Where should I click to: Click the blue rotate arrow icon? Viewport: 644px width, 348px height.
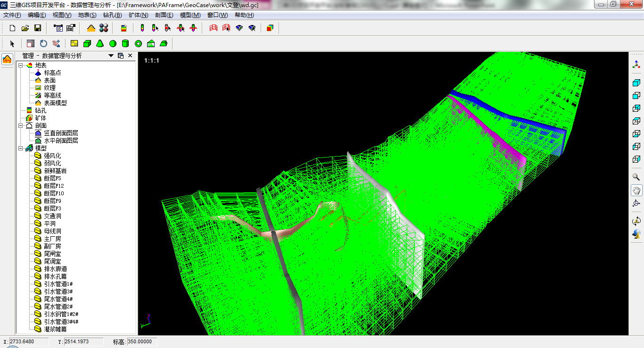[x=43, y=44]
